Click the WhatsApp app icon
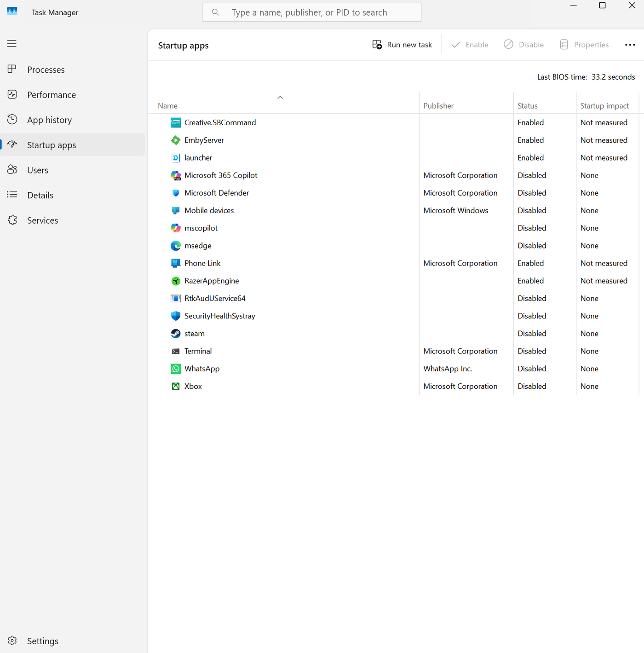The image size is (644, 653). point(176,369)
